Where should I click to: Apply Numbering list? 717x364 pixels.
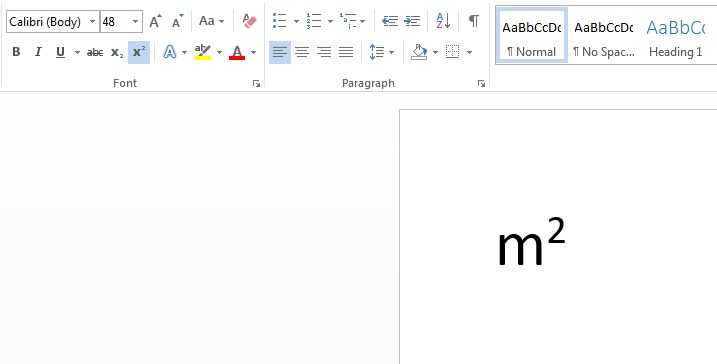pos(314,21)
